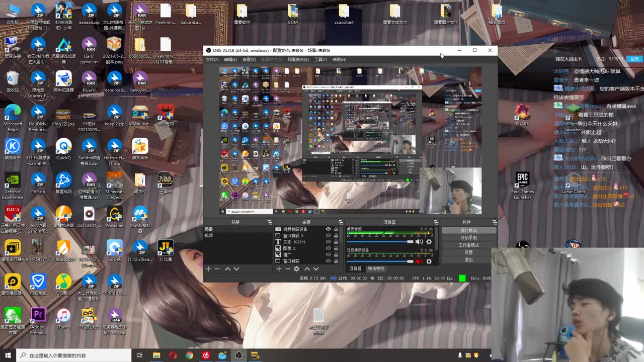Screen dimensions: 644x362
Task: Select the QuickQ desktop shortcut
Action: 63,149
